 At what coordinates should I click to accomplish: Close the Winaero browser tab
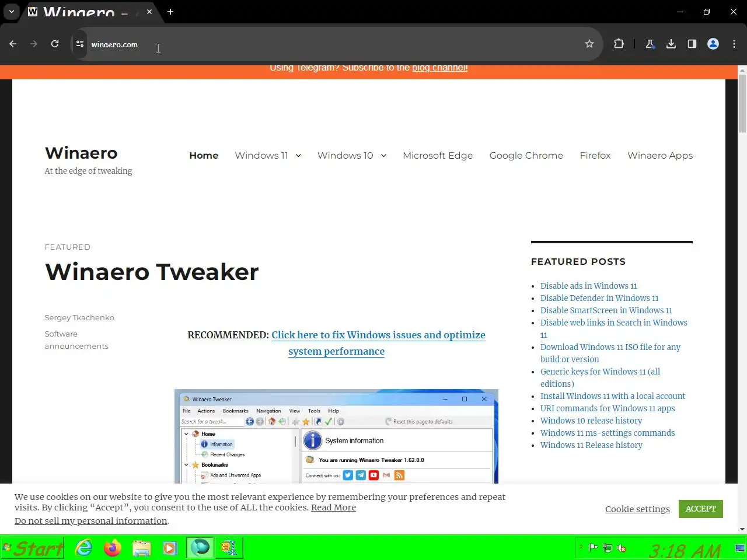(149, 12)
